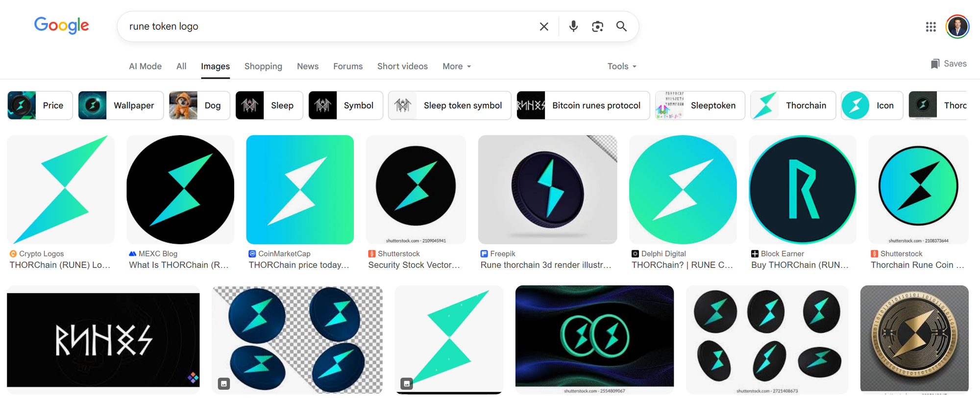Viewport: 980px width, 398px height.
Task: Switch to the News tab
Action: point(308,66)
